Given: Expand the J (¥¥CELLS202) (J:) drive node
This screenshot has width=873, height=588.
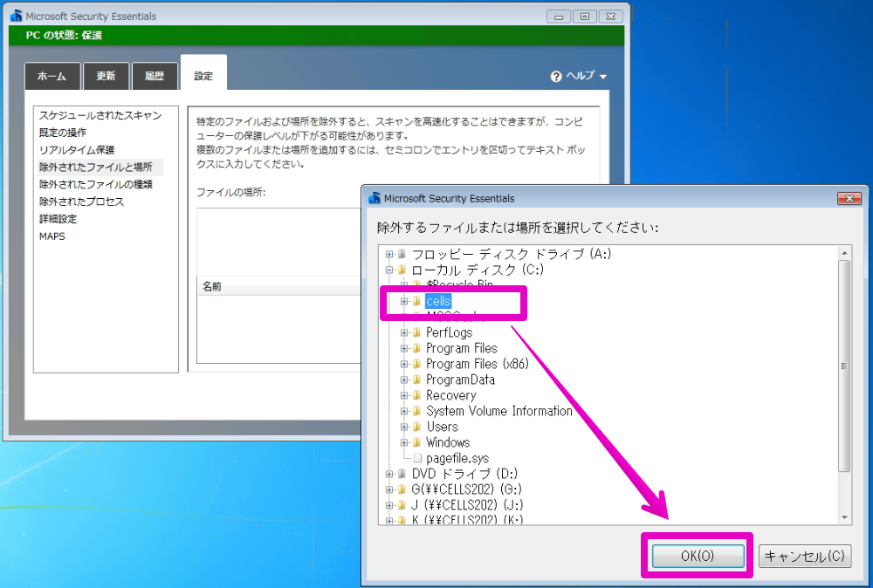Looking at the screenshot, I should [x=389, y=505].
